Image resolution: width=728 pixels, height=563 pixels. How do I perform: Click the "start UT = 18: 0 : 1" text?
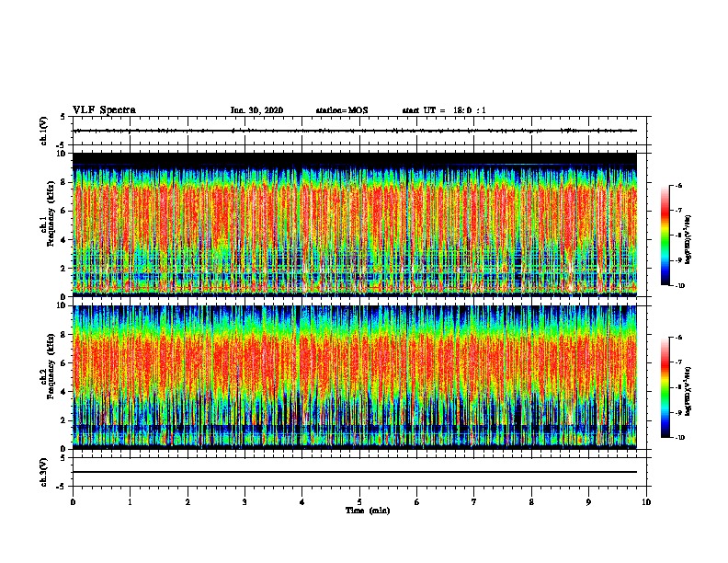pos(444,110)
